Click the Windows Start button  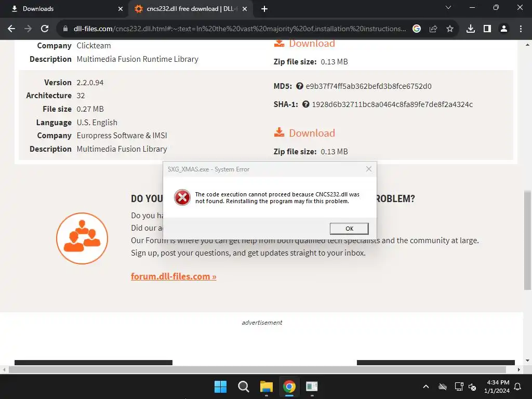tap(220, 387)
